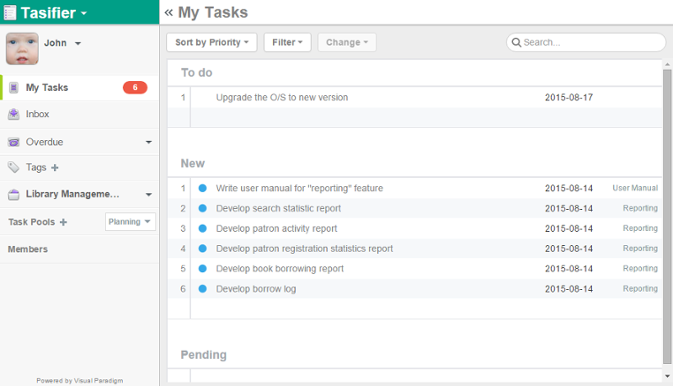Open the Sort by Priority dropdown
Screen dimensions: 673x386
212,43
